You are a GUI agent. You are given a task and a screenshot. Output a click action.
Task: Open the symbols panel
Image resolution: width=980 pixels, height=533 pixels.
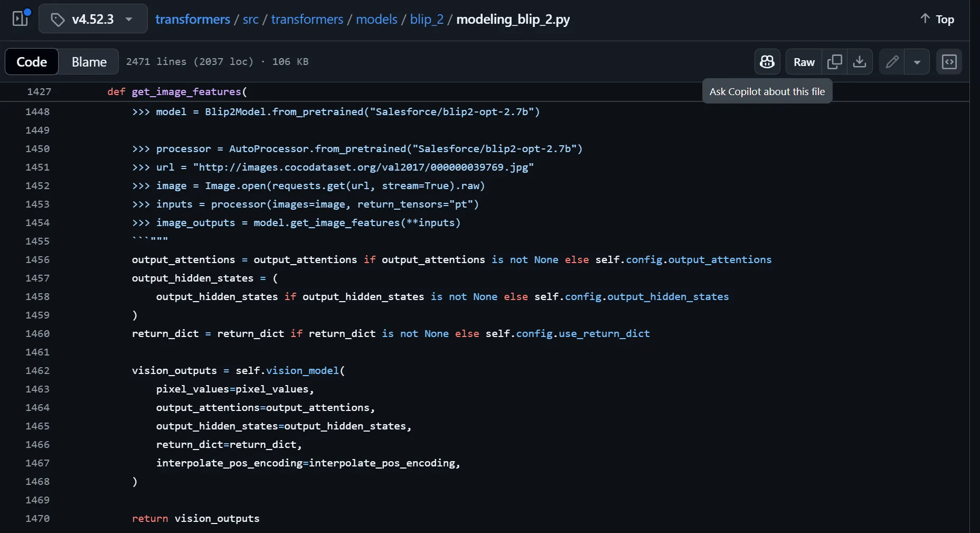(x=949, y=62)
